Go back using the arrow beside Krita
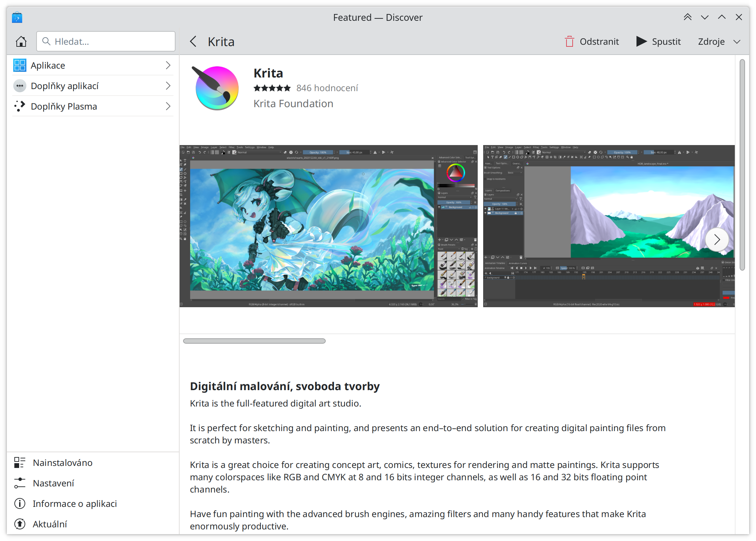Image resolution: width=756 pixels, height=541 pixels. (x=193, y=42)
